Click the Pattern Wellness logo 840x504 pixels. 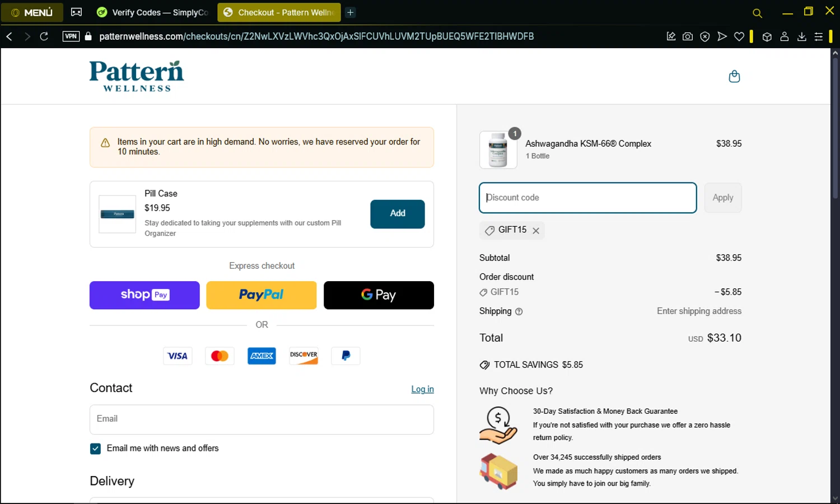tap(137, 76)
